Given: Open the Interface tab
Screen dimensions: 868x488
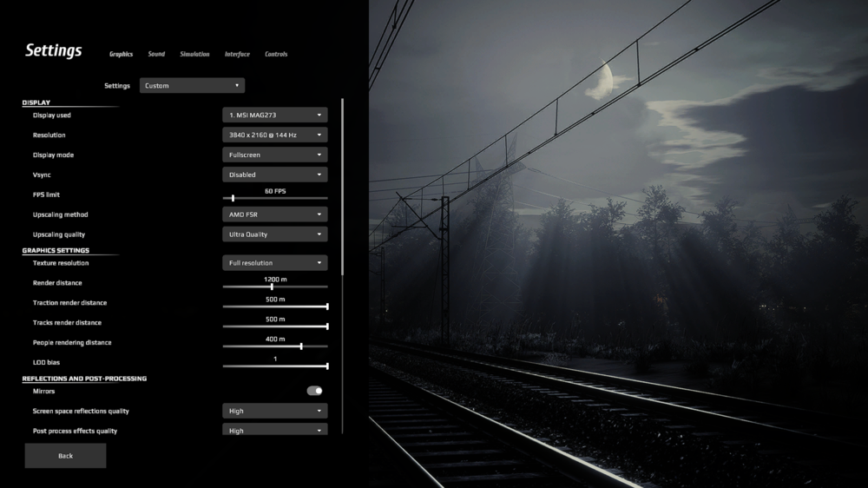Looking at the screenshot, I should tap(237, 54).
